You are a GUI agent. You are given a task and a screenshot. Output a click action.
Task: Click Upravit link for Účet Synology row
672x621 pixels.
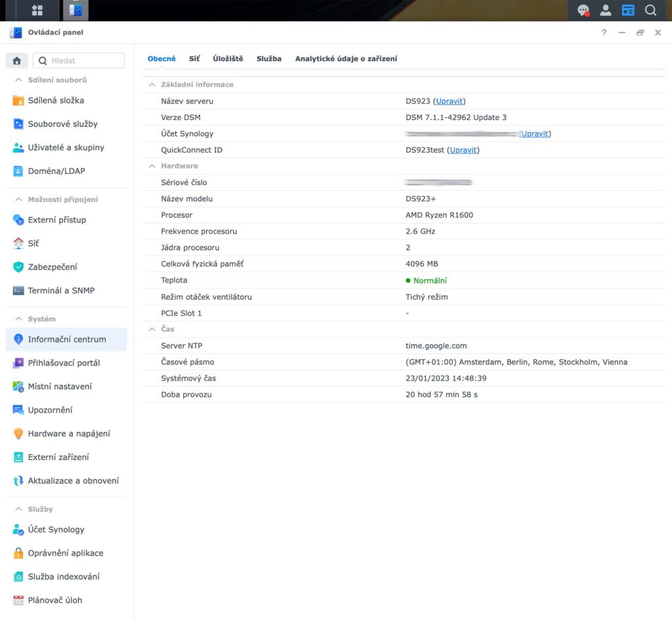[x=534, y=134]
